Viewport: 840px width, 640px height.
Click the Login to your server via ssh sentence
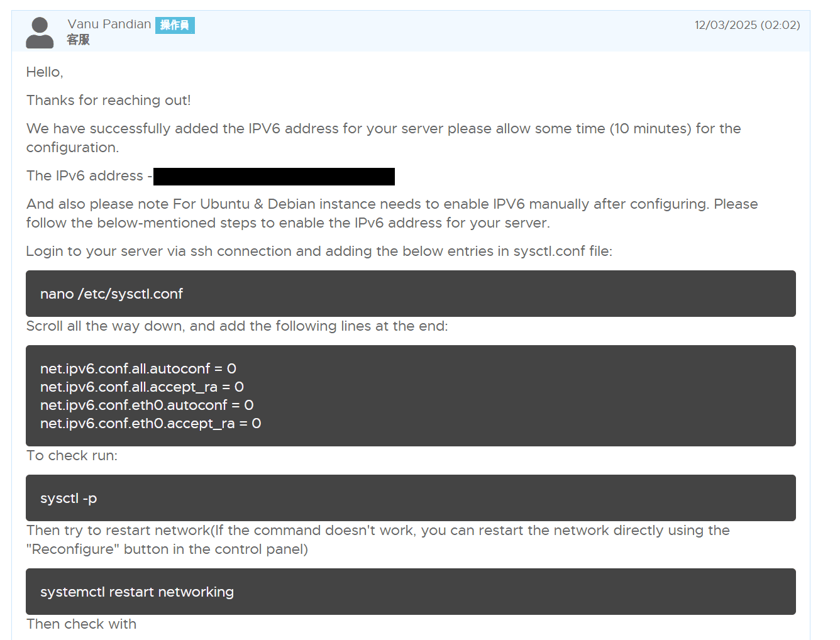[319, 251]
